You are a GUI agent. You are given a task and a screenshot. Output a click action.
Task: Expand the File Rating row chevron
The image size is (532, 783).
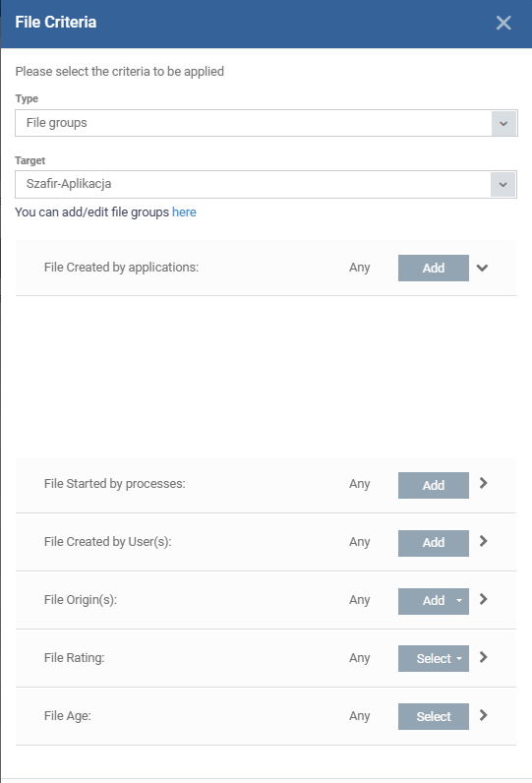pos(483,657)
